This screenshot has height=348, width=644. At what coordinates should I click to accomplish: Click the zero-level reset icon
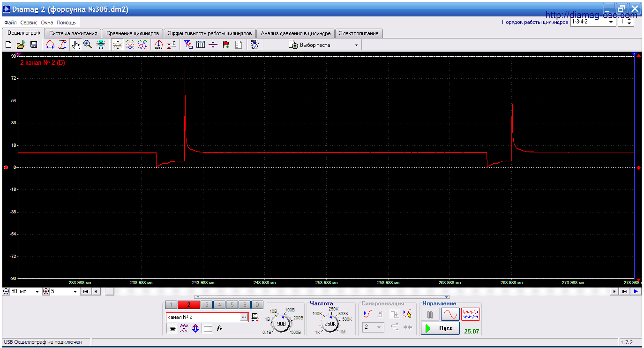[x=172, y=45]
